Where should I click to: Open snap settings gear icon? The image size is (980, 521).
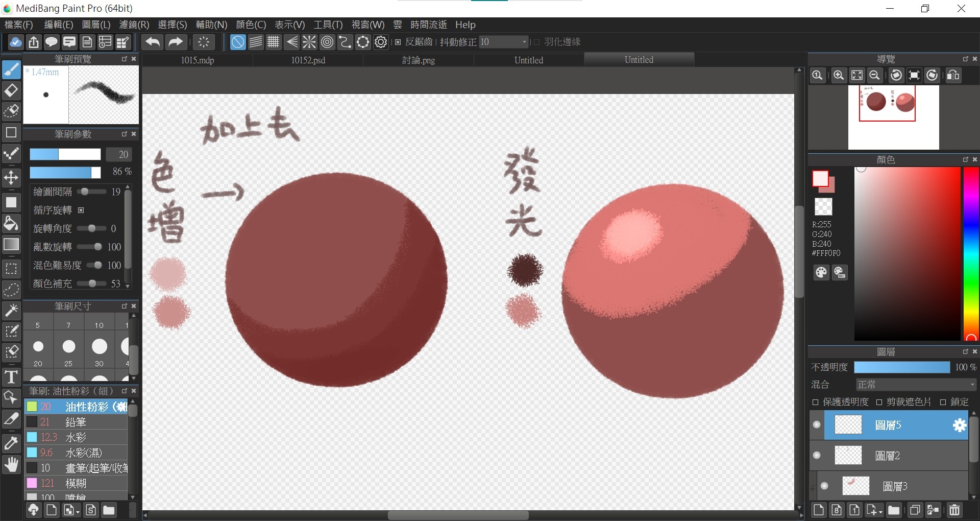(x=381, y=42)
